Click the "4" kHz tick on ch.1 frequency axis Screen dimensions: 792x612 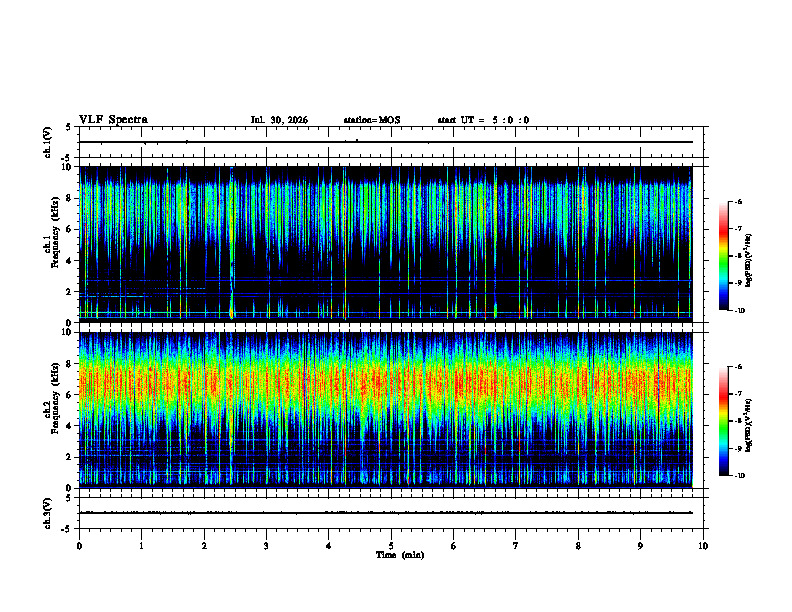(70, 261)
